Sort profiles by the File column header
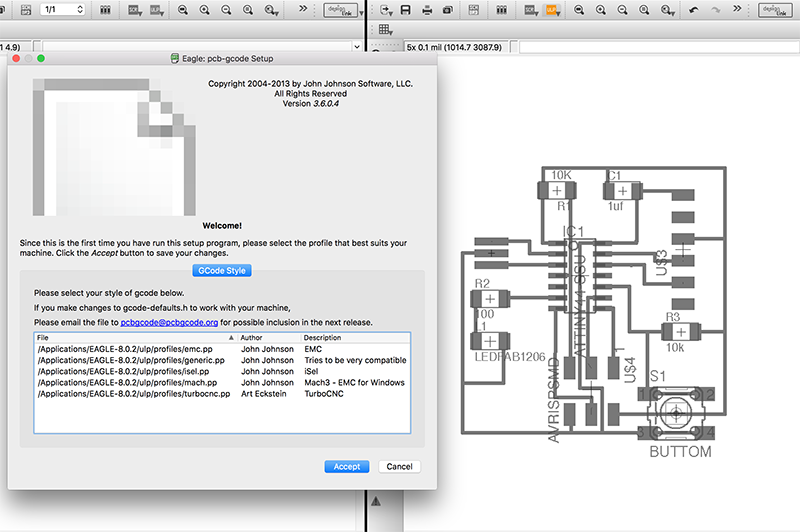 135,337
